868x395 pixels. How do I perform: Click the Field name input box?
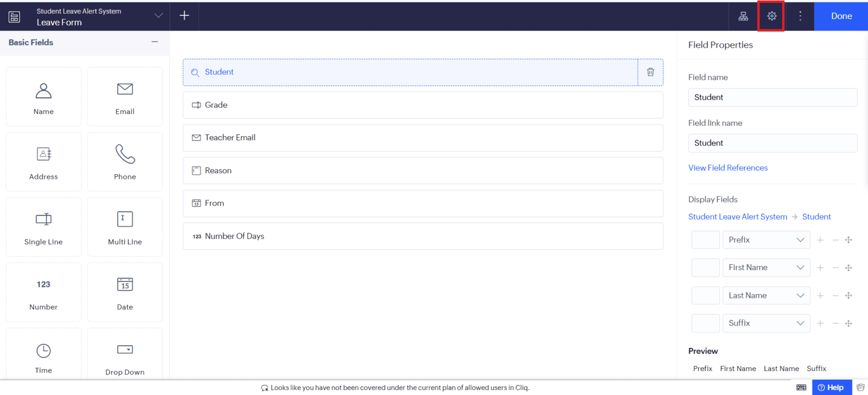772,98
